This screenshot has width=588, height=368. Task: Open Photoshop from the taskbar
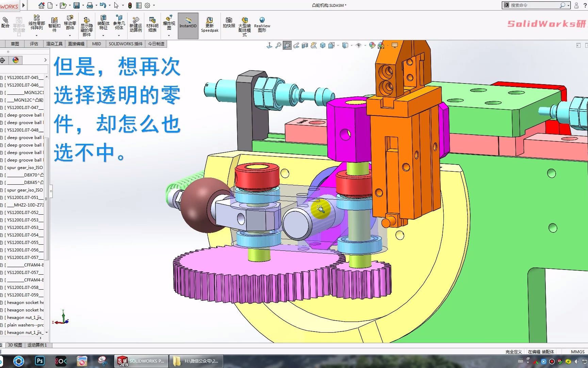(x=40, y=361)
